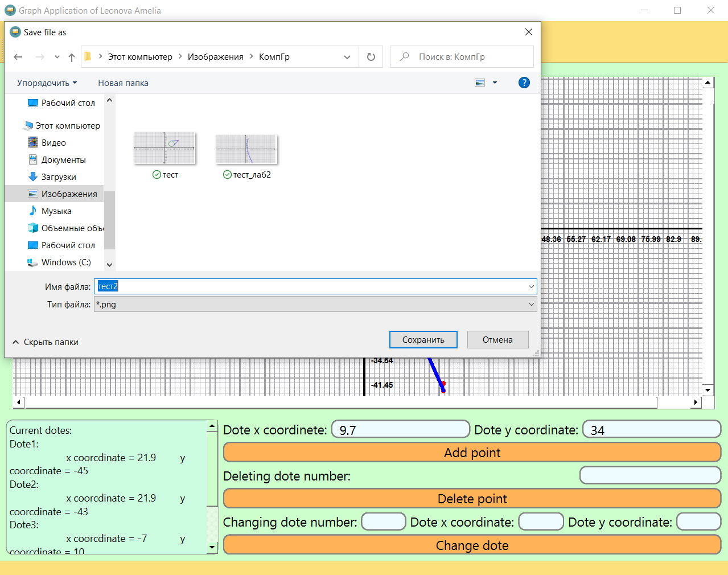Click the magnifier in the Поиск в: КомпГр box
Image resolution: width=728 pixels, height=575 pixels.
[404, 57]
